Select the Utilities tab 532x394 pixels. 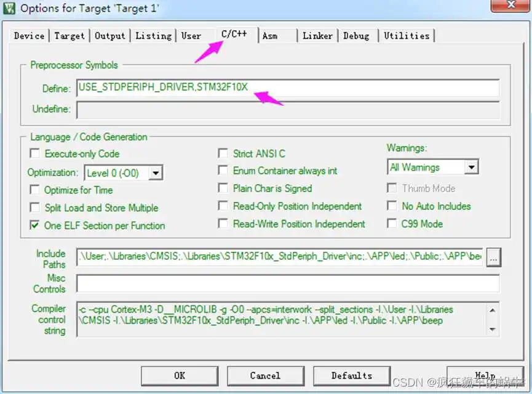(x=406, y=36)
